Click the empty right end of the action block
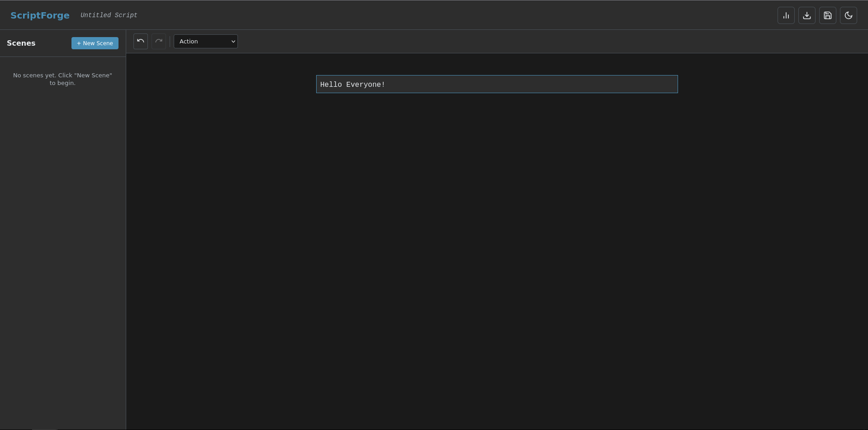 pyautogui.click(x=633, y=85)
